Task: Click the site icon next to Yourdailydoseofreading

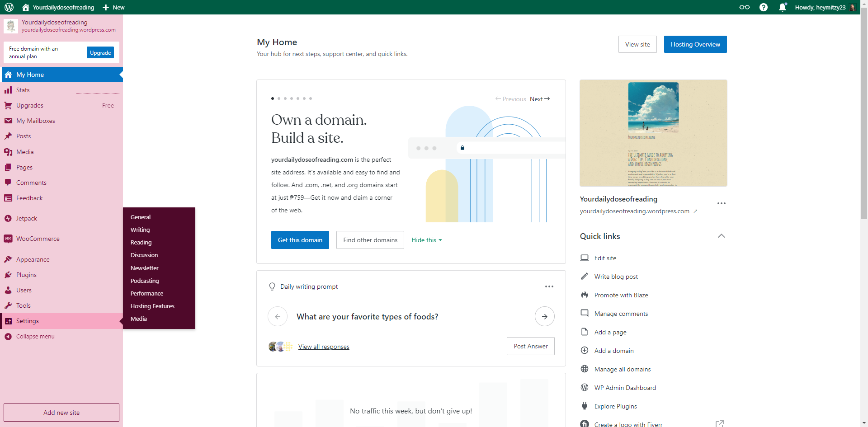Action: pos(11,26)
